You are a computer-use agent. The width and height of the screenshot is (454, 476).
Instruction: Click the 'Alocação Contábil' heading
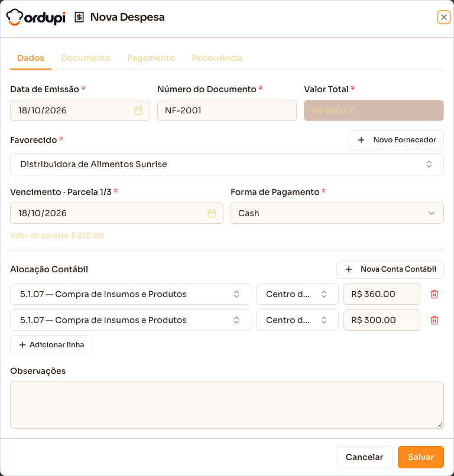tap(49, 269)
